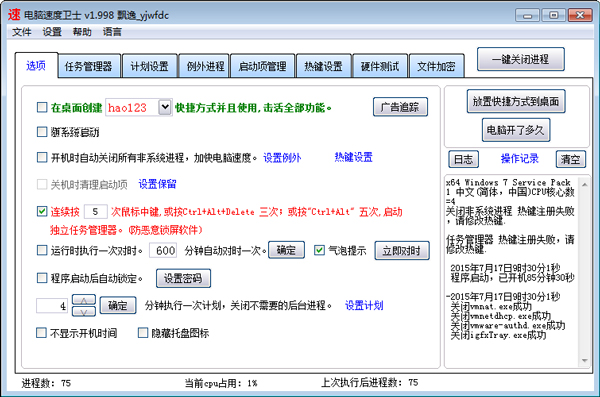
Task: Click the log scrollbar up arrow
Action: (x=585, y=185)
